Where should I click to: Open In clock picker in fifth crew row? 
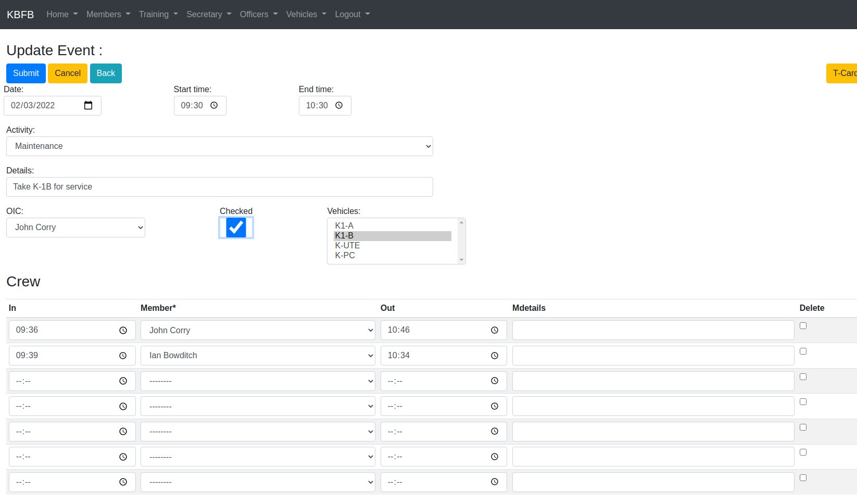click(123, 432)
